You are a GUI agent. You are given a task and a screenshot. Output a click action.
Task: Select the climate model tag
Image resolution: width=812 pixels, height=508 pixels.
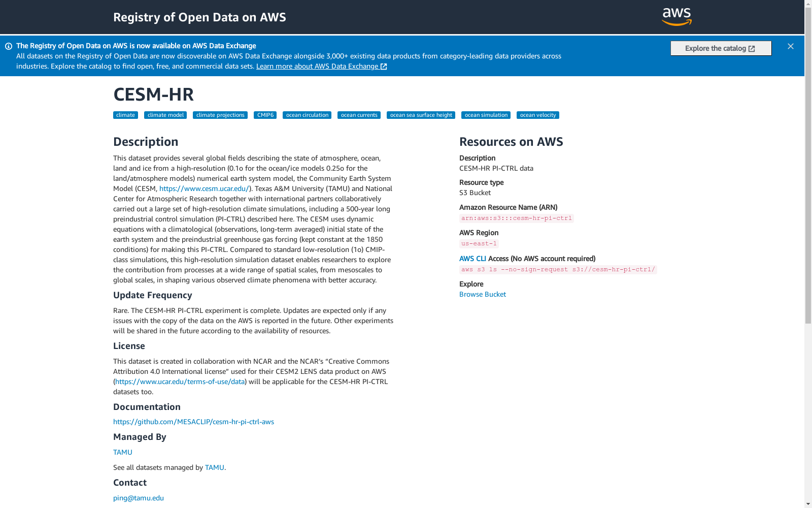click(165, 115)
